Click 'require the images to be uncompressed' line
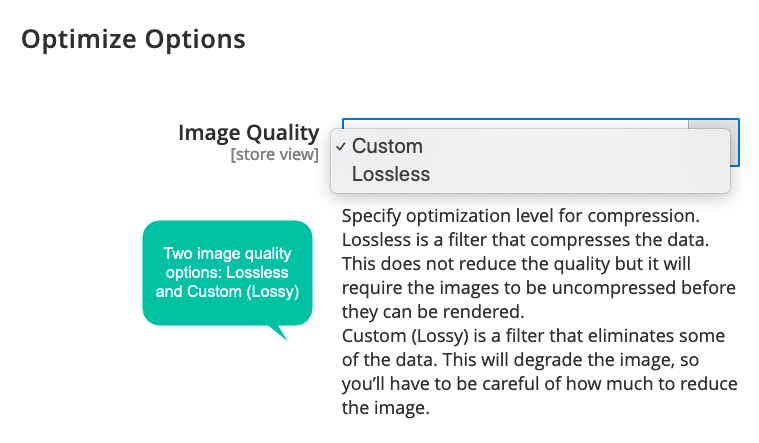 pos(539,288)
